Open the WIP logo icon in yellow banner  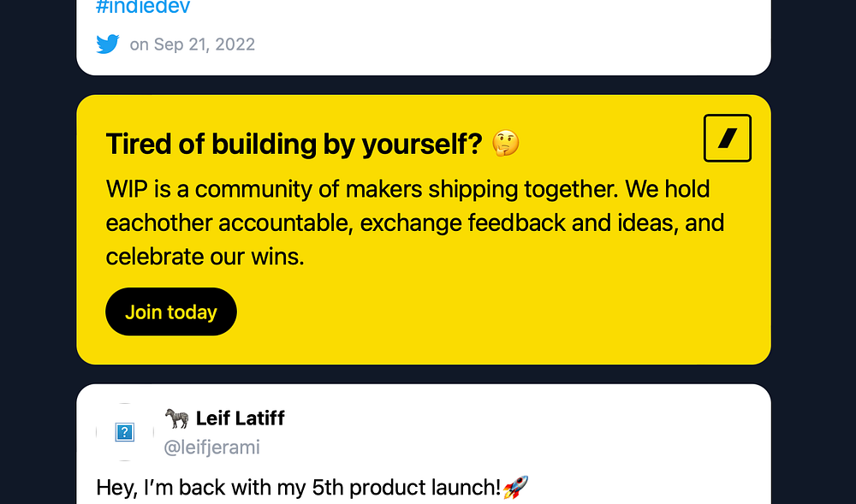[x=727, y=138]
